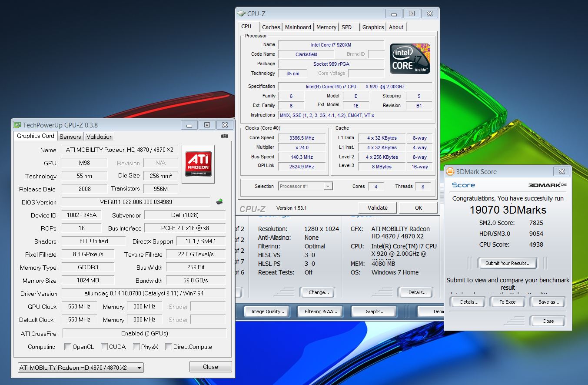Open the Processor #1 selection dropdown
The image size is (588, 385).
(306, 186)
